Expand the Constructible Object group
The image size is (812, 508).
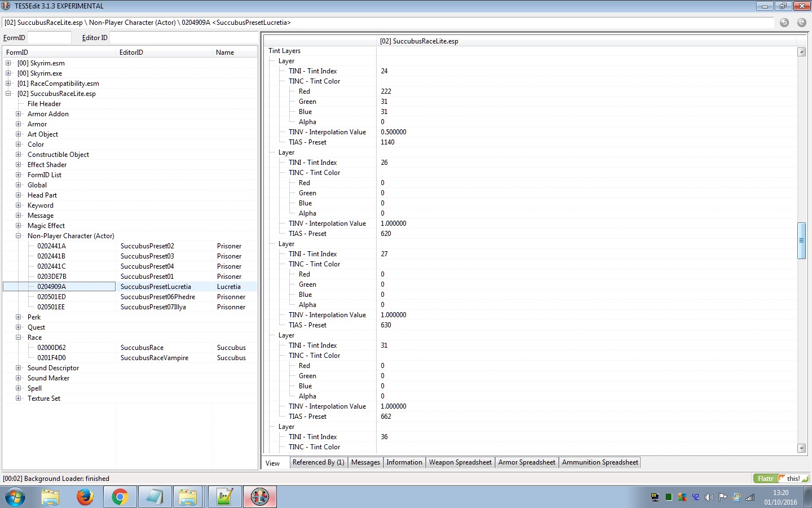point(19,155)
